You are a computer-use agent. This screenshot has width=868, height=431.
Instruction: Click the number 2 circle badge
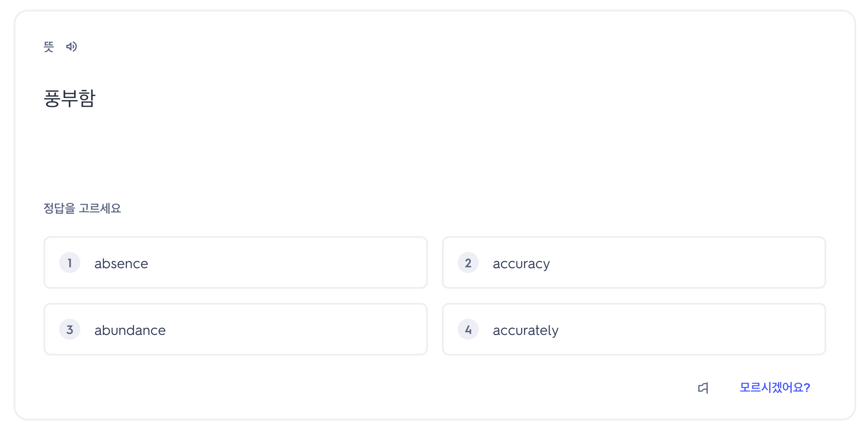[468, 263]
